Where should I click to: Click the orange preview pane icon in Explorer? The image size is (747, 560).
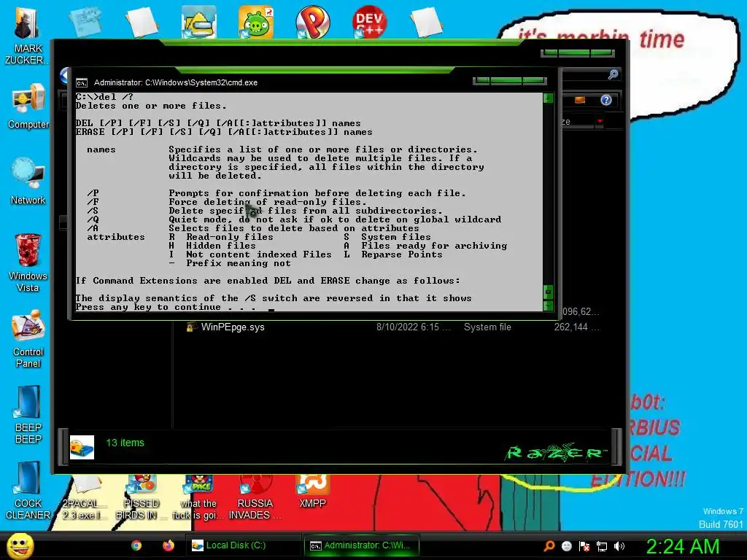pos(580,100)
